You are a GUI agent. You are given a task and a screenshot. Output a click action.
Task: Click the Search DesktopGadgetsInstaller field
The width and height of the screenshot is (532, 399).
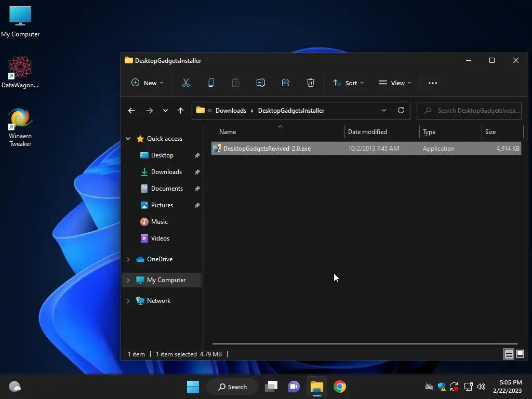pos(469,111)
